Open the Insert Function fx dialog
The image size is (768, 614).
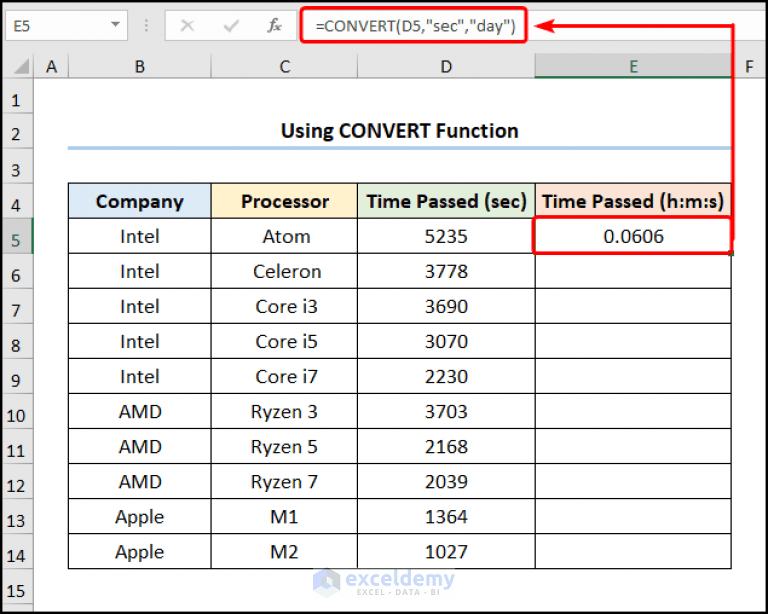pos(274,25)
